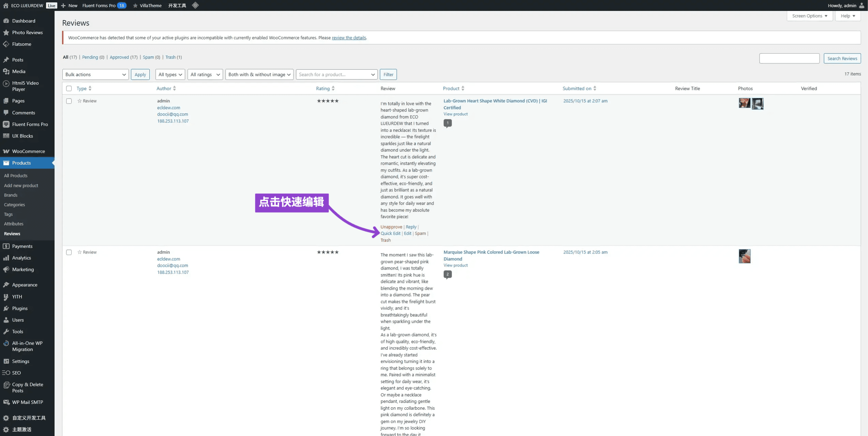
Task: Click Quick Edit on the first review
Action: click(390, 233)
